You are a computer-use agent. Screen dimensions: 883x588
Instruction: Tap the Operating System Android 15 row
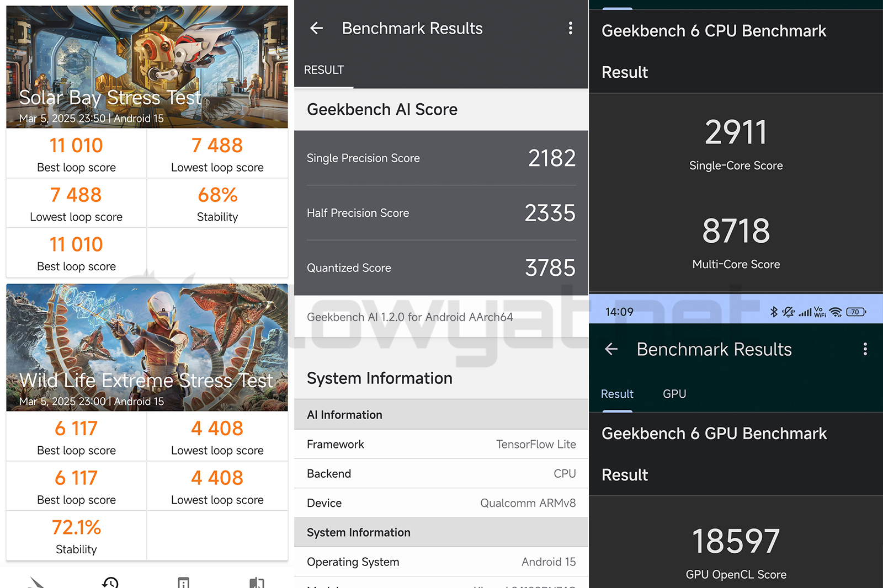tap(441, 562)
